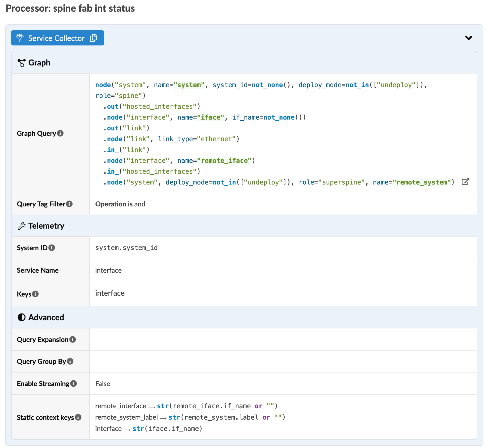Click the Telemetry section header
This screenshot has width=486, height=448.
(46, 226)
